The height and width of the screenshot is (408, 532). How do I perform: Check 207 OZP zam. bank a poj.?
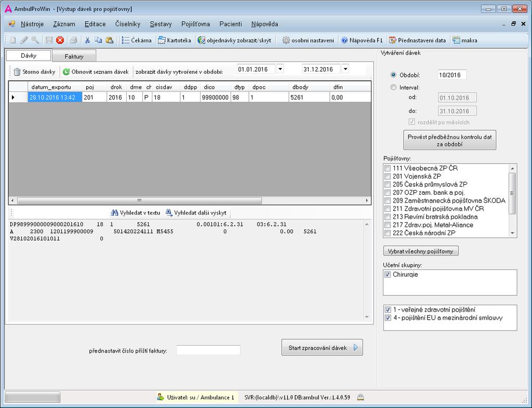tap(388, 193)
